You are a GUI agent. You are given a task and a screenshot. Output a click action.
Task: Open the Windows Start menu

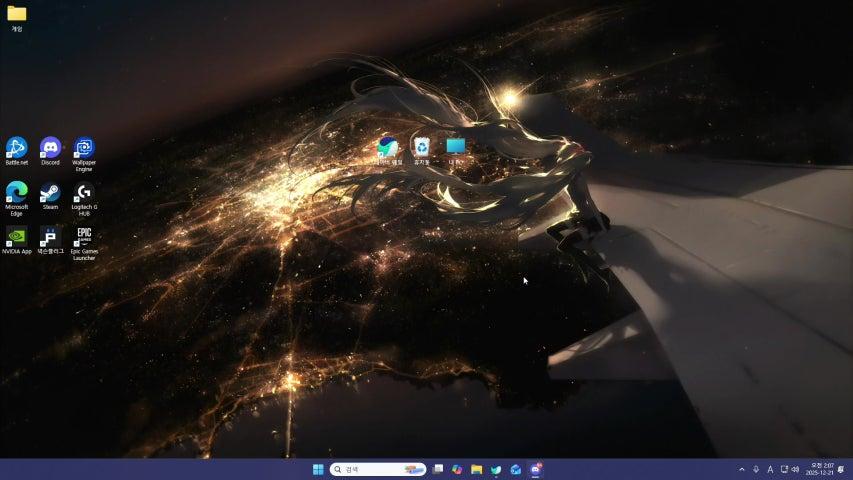318,469
